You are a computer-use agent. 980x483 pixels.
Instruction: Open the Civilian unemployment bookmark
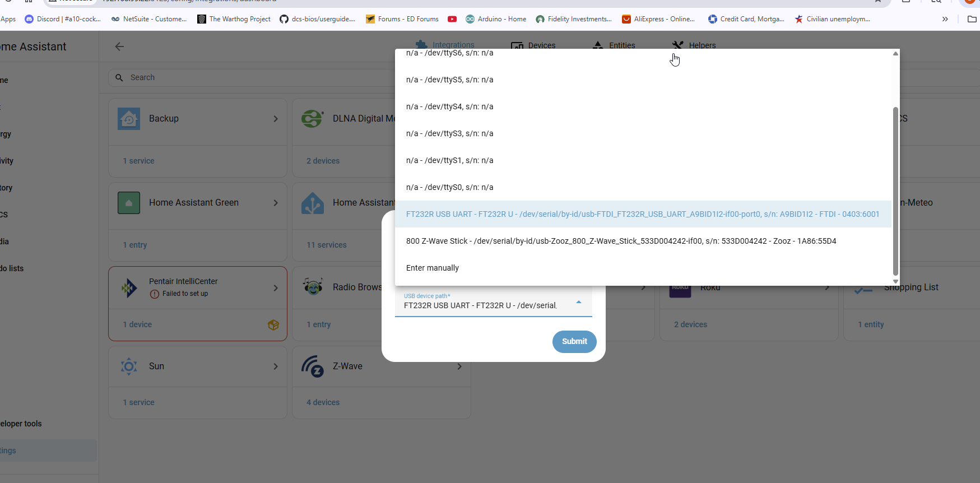coord(833,19)
